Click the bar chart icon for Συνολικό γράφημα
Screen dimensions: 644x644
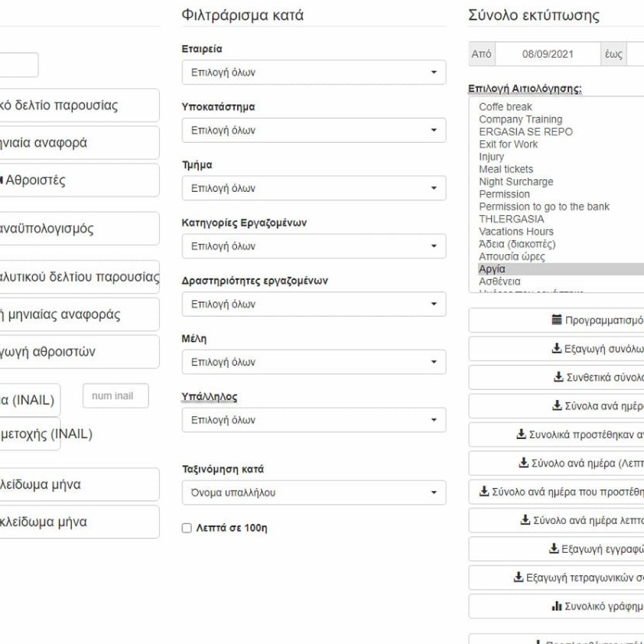pyautogui.click(x=557, y=606)
